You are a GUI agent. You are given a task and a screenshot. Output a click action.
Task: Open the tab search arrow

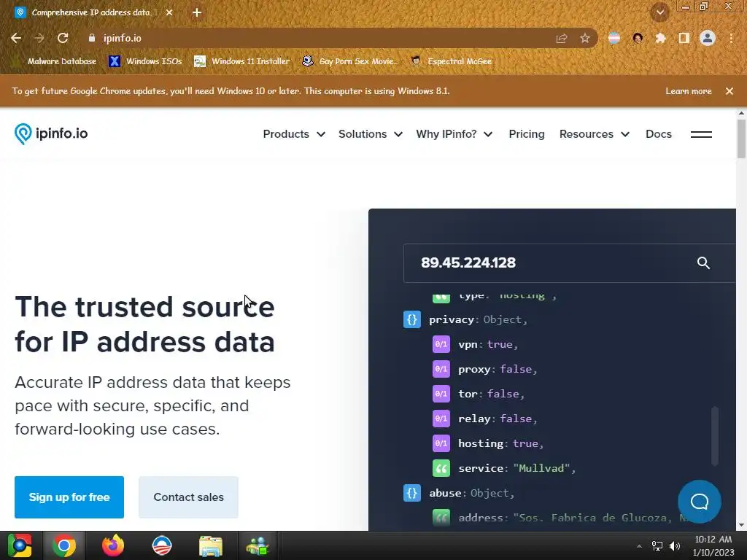(x=660, y=12)
